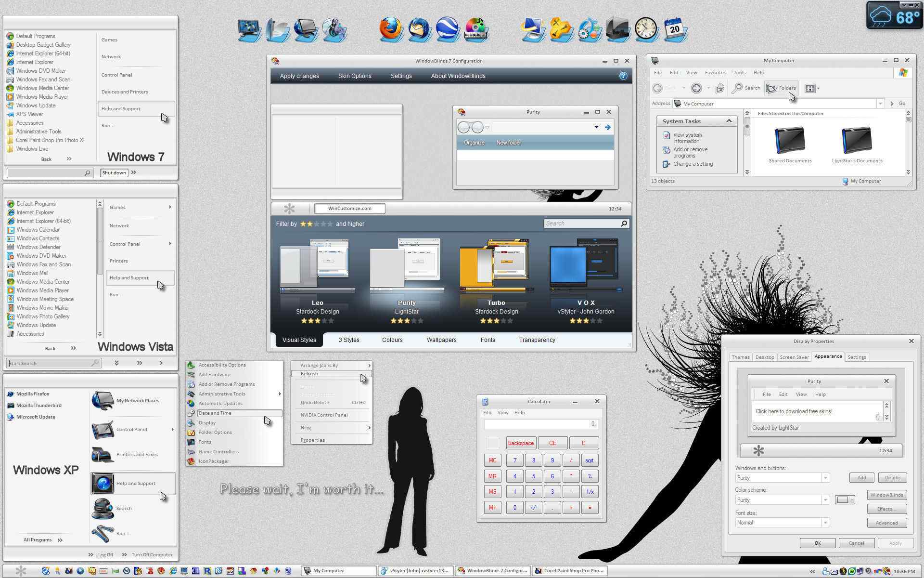Open the Google Earth globe dock icon

pos(448,29)
